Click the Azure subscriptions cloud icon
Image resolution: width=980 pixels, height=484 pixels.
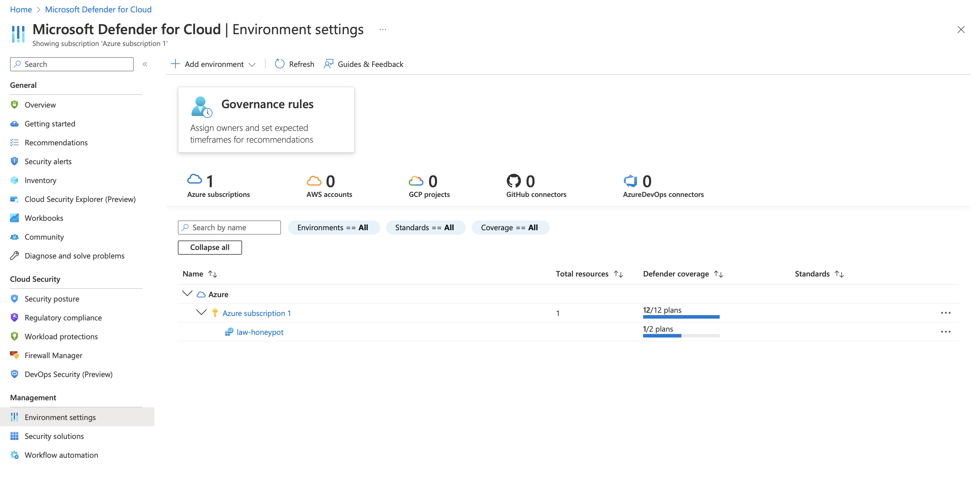pos(195,179)
